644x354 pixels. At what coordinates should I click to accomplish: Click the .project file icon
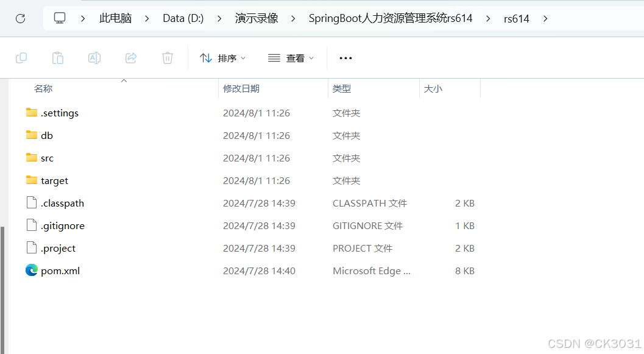32,247
